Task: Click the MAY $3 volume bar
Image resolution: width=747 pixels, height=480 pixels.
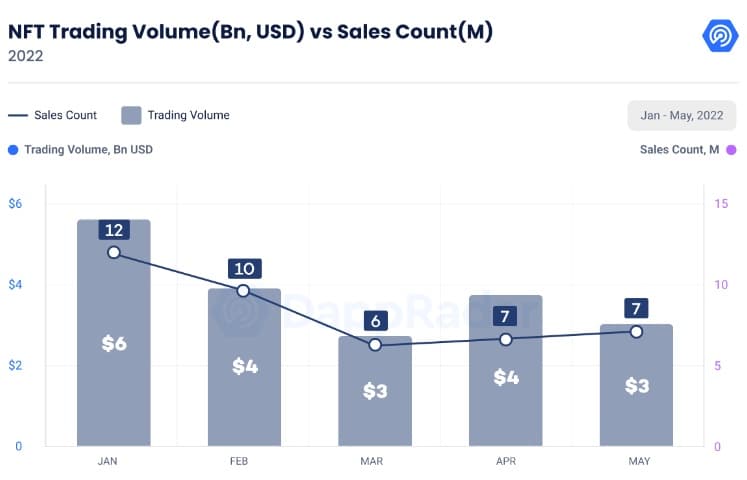Action: pyautogui.click(x=636, y=385)
